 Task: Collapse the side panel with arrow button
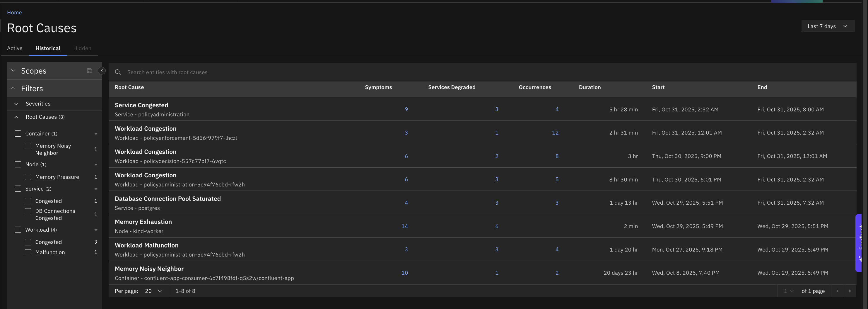(x=102, y=71)
